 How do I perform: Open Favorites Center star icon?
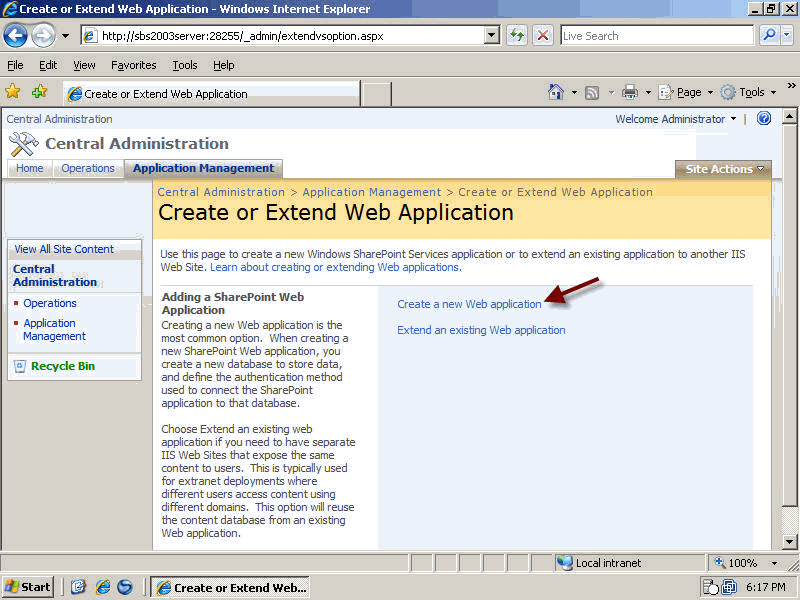(x=13, y=92)
